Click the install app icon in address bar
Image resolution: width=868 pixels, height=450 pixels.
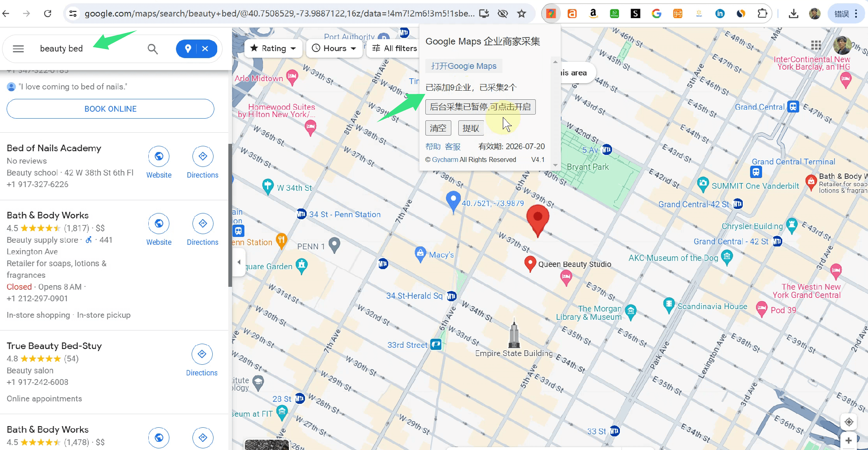(484, 14)
